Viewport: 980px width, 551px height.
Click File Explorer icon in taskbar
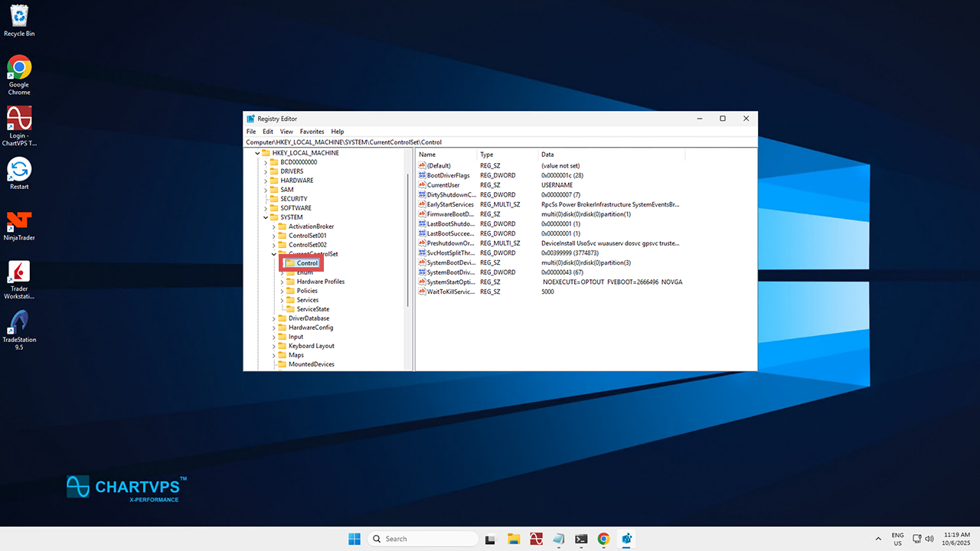(514, 539)
